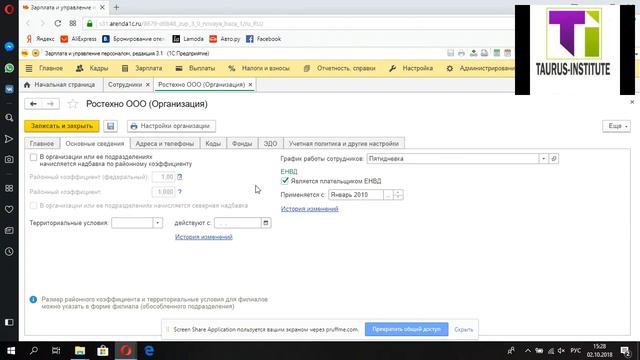Open the 'Настройка' menu section
The height and width of the screenshot is (360, 640).
(411, 69)
